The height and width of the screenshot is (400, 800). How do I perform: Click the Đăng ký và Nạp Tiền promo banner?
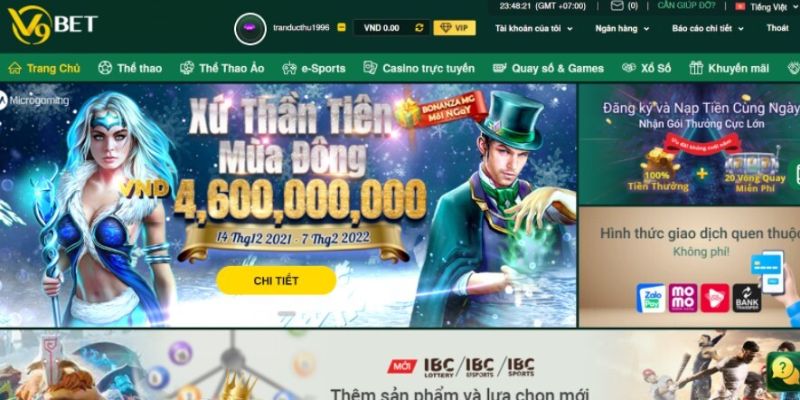point(689,144)
